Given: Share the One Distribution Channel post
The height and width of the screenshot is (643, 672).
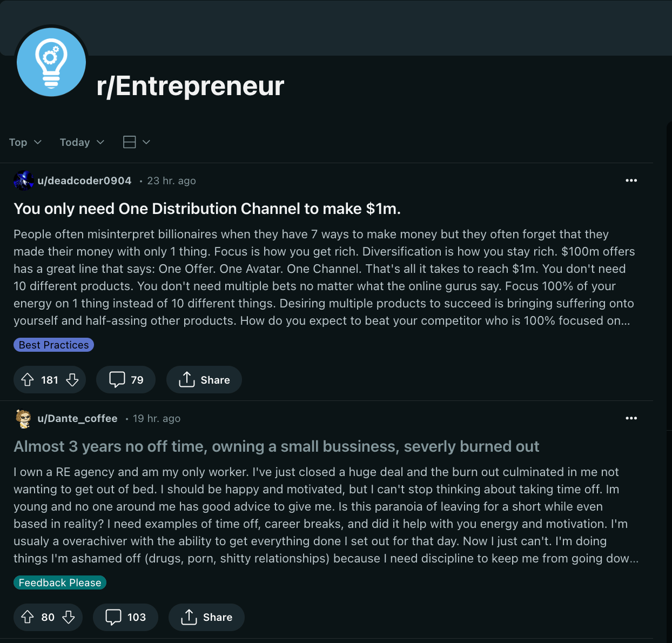Looking at the screenshot, I should (204, 380).
